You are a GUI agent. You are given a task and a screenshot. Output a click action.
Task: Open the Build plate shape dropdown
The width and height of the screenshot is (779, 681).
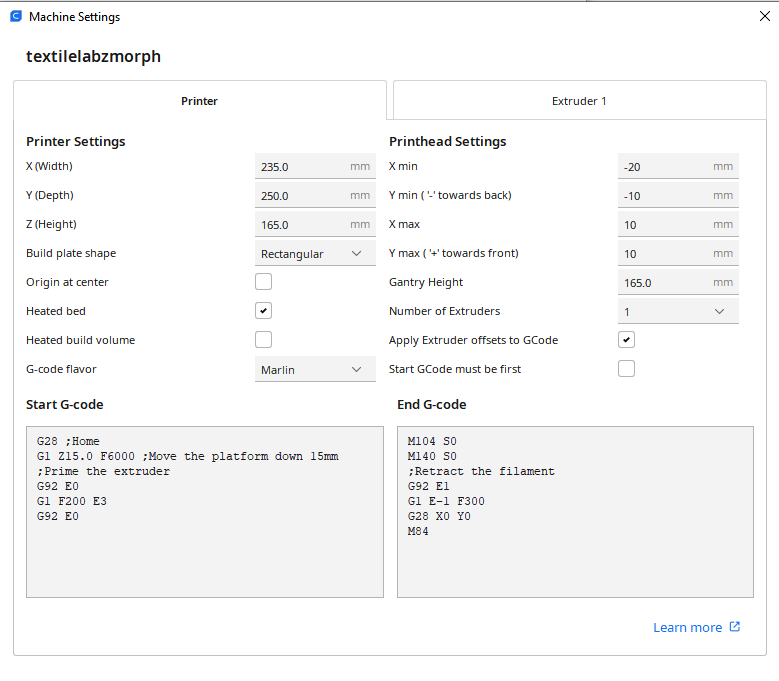tap(315, 254)
